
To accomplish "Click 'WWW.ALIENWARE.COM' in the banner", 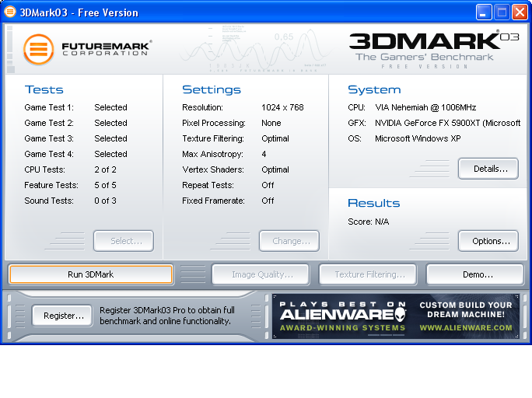I will [x=466, y=328].
